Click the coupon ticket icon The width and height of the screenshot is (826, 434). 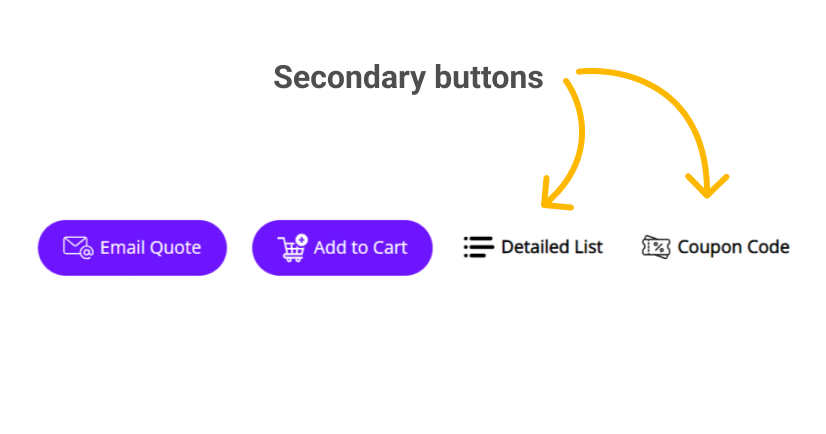click(656, 246)
